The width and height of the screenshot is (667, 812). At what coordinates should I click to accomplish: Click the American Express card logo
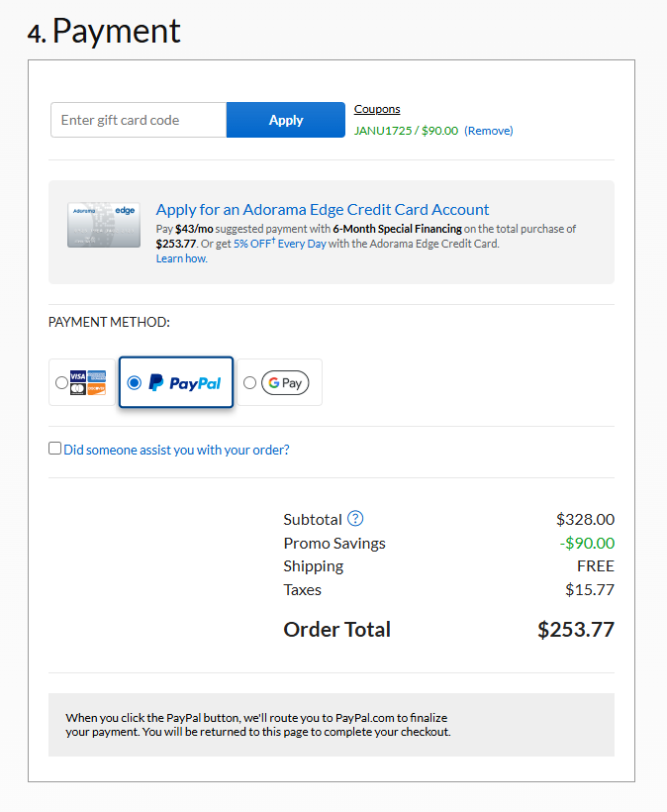click(x=96, y=376)
